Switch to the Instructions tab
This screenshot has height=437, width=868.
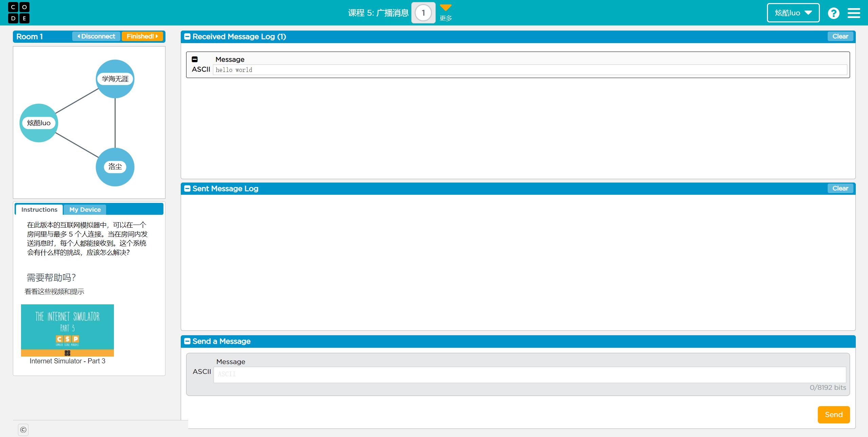point(39,210)
